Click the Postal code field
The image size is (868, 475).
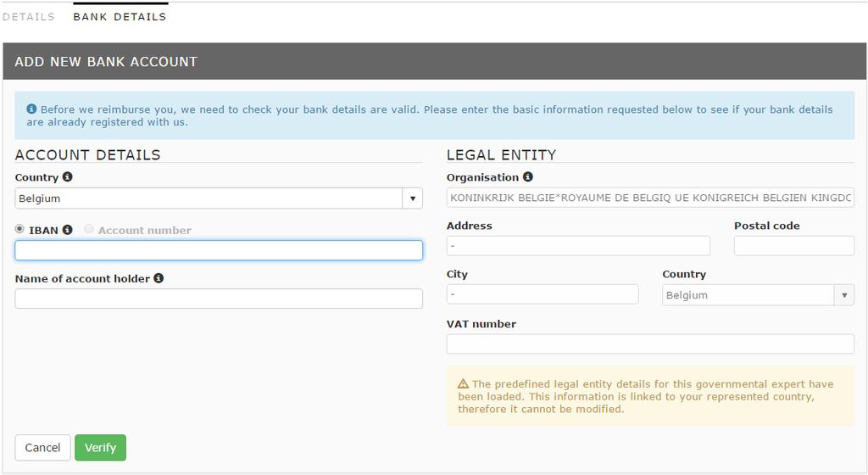pos(793,246)
